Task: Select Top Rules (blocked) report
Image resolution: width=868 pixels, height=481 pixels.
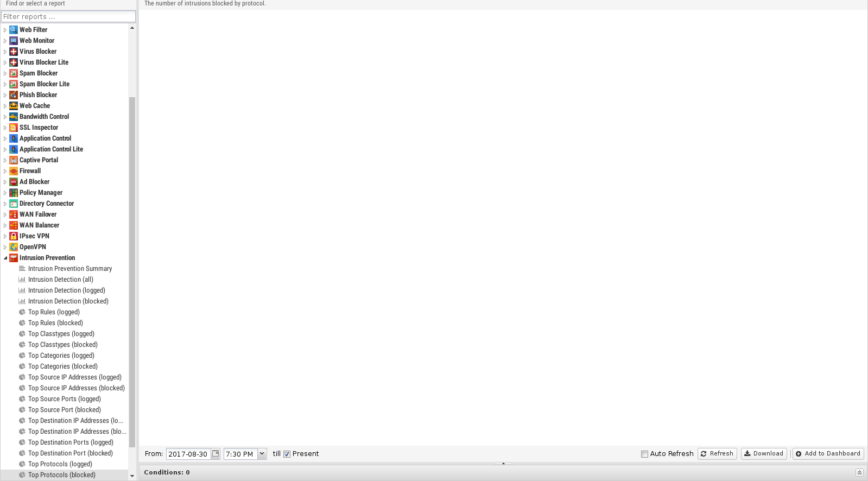Action: [55, 323]
